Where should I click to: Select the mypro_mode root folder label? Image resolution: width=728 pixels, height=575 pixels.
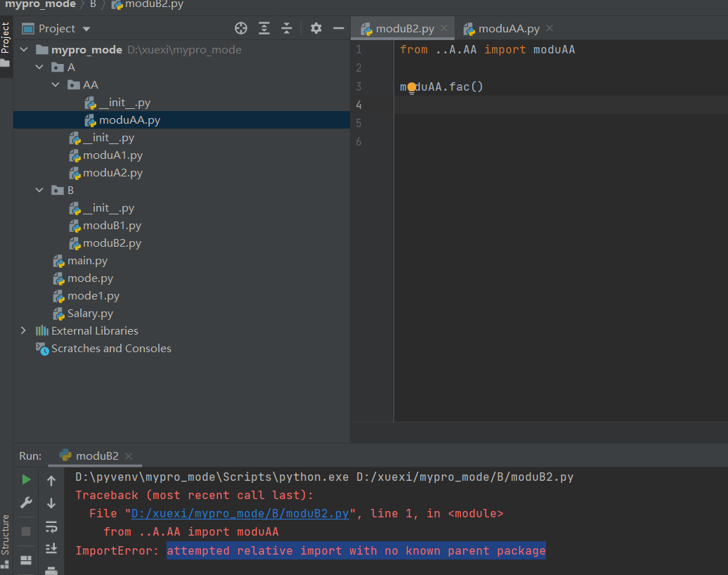tap(86, 50)
